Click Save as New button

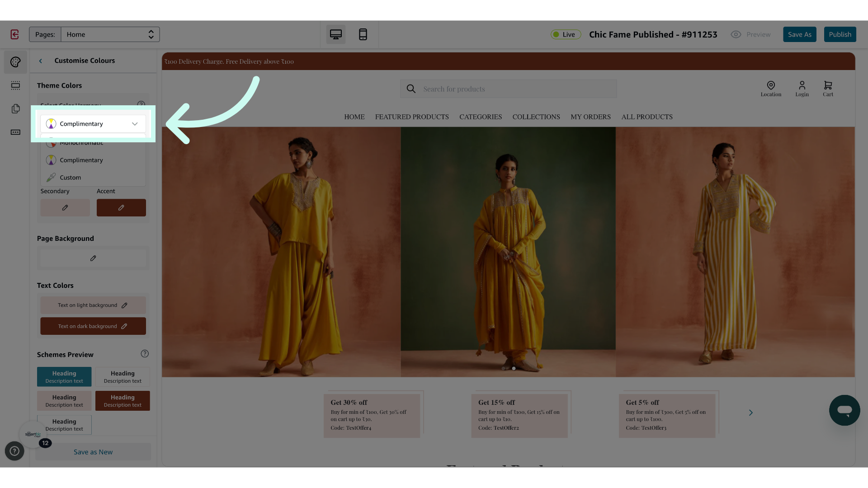[x=93, y=452]
